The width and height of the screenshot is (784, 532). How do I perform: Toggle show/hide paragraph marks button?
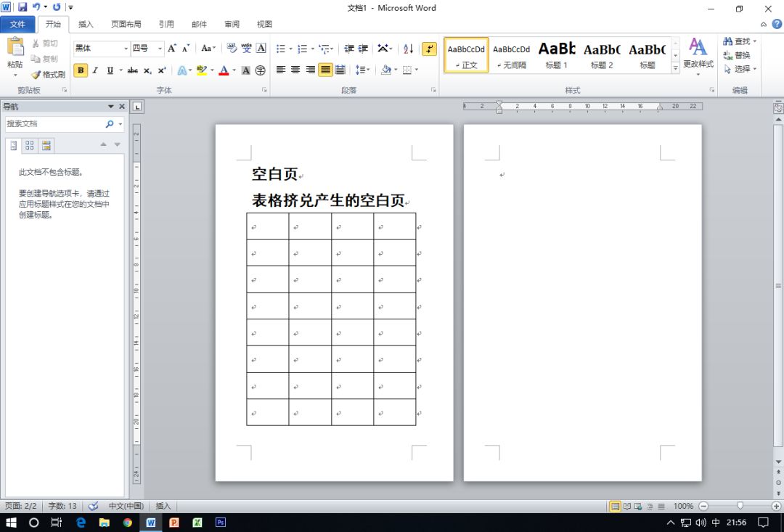click(430, 49)
